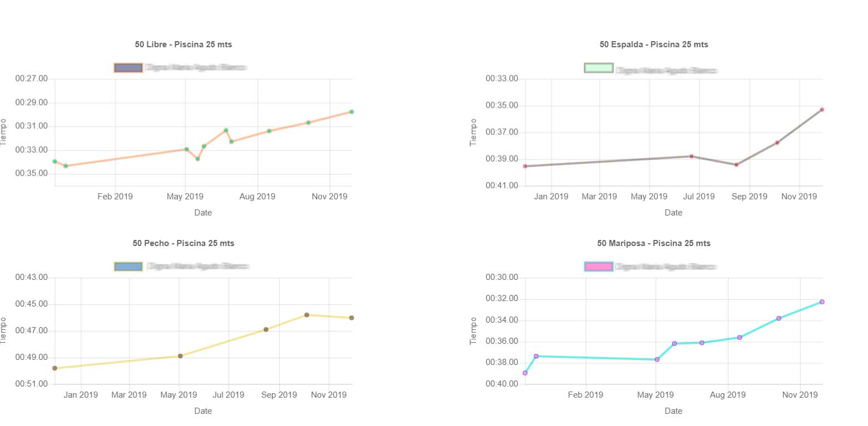The height and width of the screenshot is (426, 868).
Task: Select the last data point in 50 Libre
Action: click(x=351, y=112)
